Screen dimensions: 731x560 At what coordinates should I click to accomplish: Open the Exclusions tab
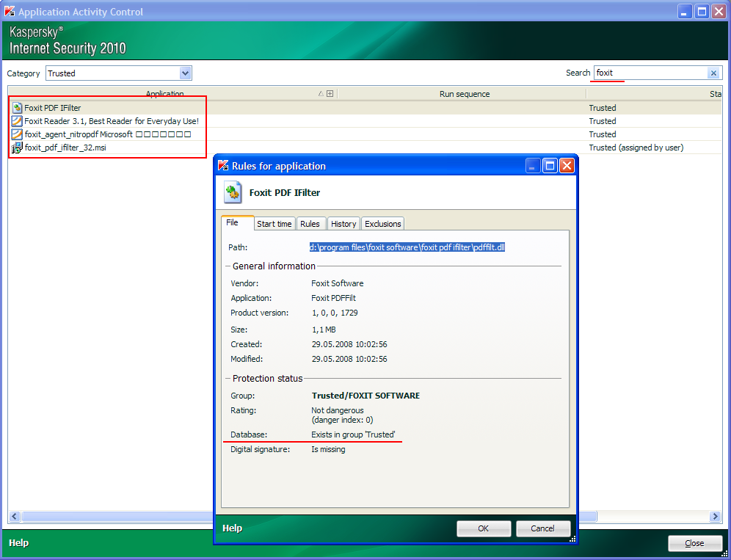pyautogui.click(x=383, y=224)
